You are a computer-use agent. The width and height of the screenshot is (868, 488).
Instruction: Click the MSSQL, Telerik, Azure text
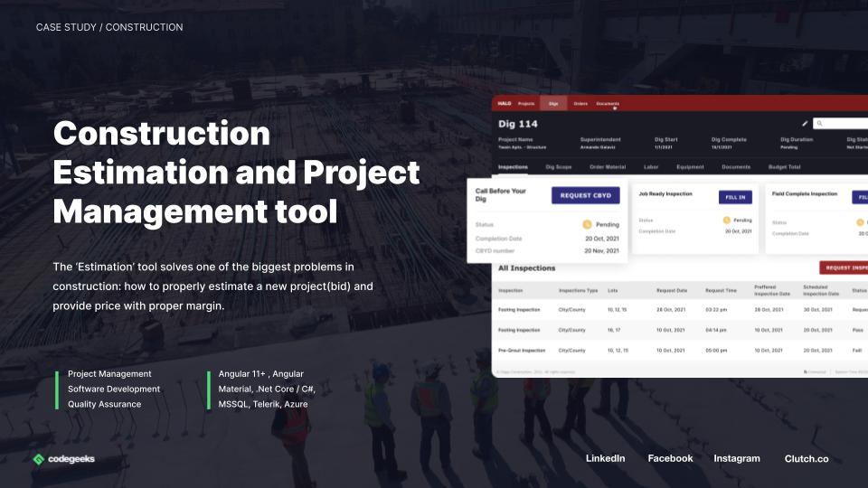[x=263, y=404]
